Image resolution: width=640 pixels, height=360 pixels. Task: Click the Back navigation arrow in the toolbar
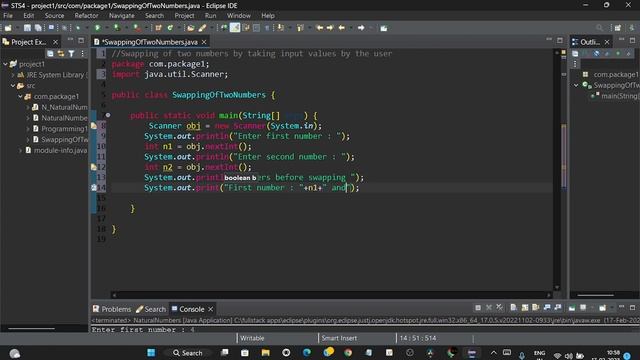tap(342, 28)
